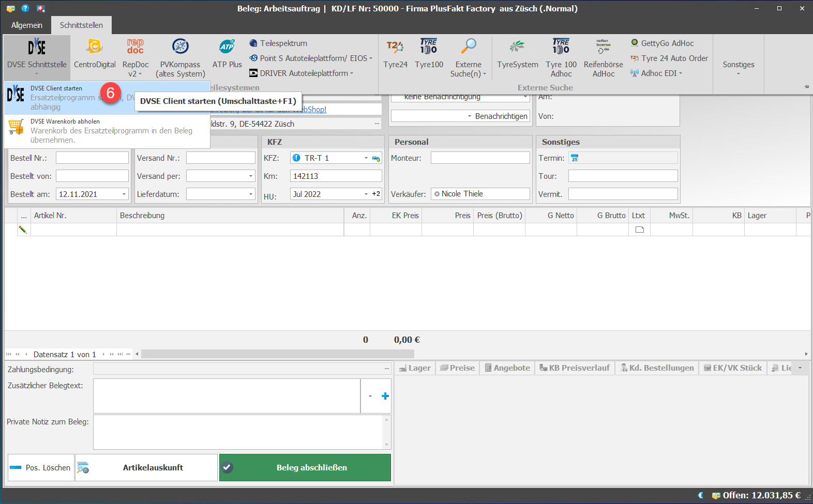Launch CentroDigital interface
This screenshot has height=504, width=813.
point(95,54)
